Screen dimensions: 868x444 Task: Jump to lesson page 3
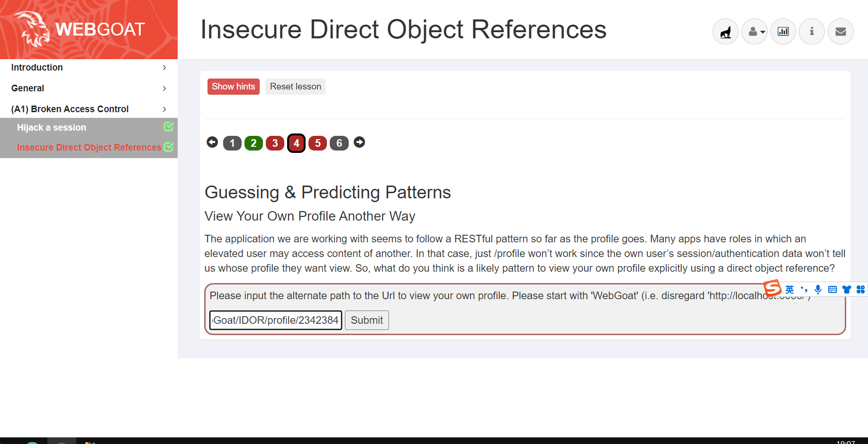click(x=275, y=143)
